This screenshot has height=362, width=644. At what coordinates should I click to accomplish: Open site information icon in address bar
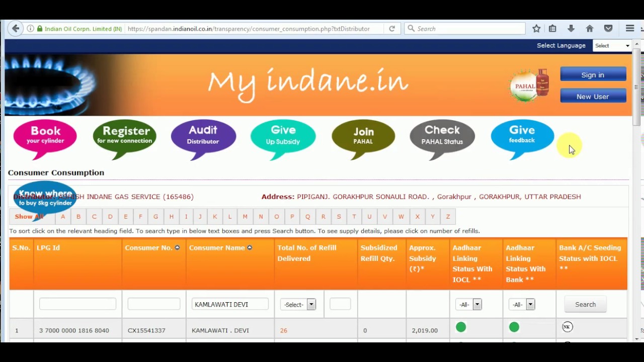(31, 29)
